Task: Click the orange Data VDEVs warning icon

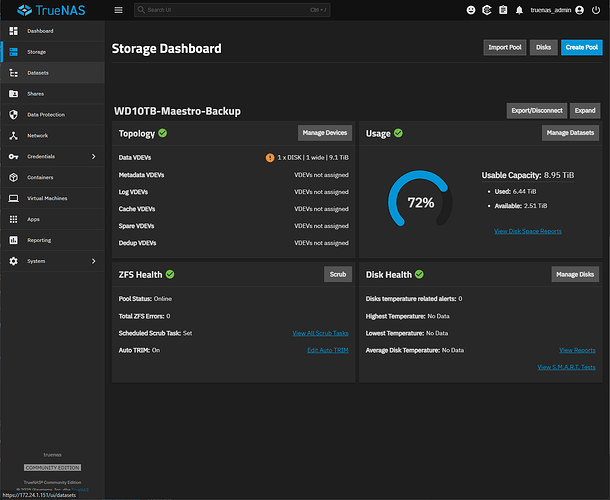Action: click(270, 158)
